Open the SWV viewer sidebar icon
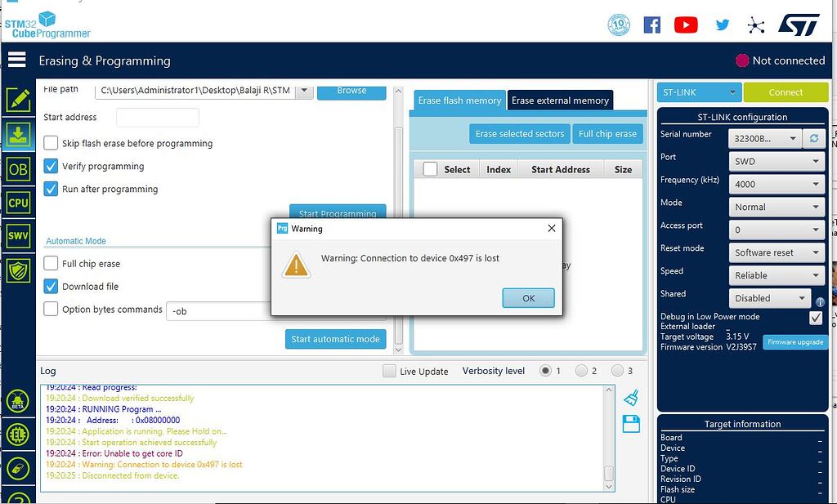837x504 pixels. (18, 236)
